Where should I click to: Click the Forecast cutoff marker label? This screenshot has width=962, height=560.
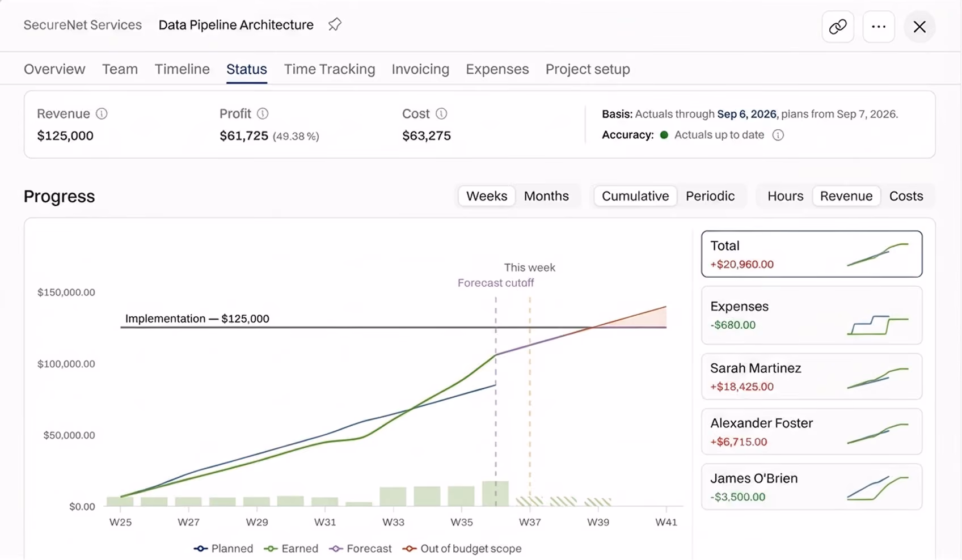(x=496, y=283)
